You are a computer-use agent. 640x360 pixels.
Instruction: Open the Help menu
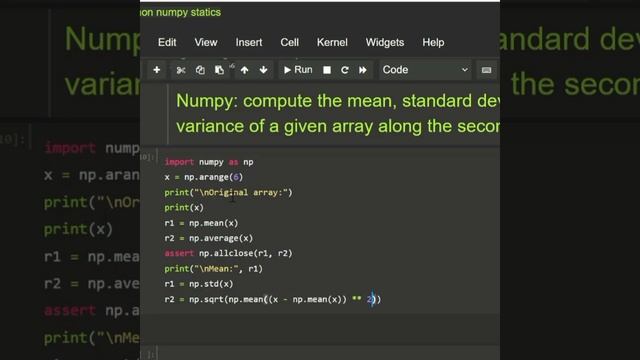pyautogui.click(x=433, y=42)
